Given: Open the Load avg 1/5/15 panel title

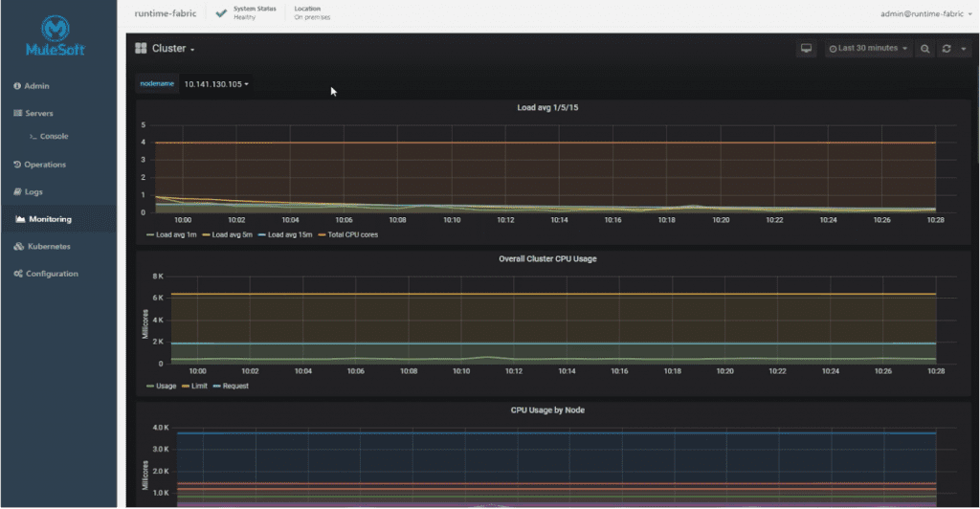Looking at the screenshot, I should [x=547, y=108].
